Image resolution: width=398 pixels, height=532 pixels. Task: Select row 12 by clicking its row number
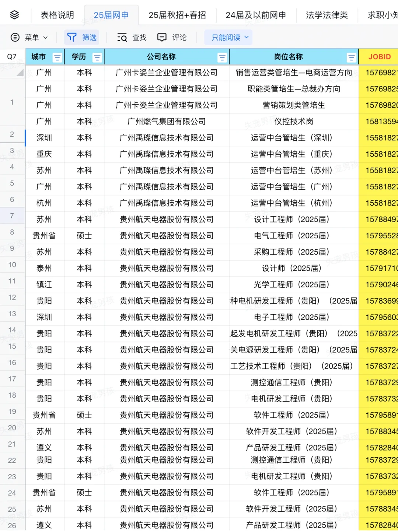pyautogui.click(x=12, y=297)
